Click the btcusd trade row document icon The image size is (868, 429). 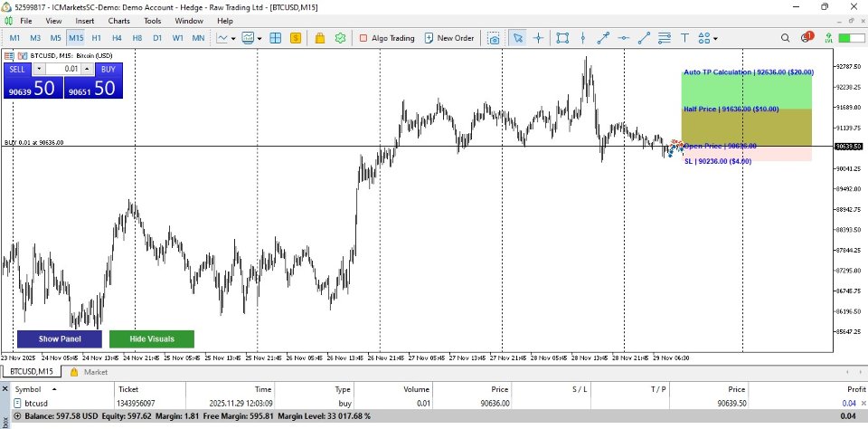[x=18, y=403]
